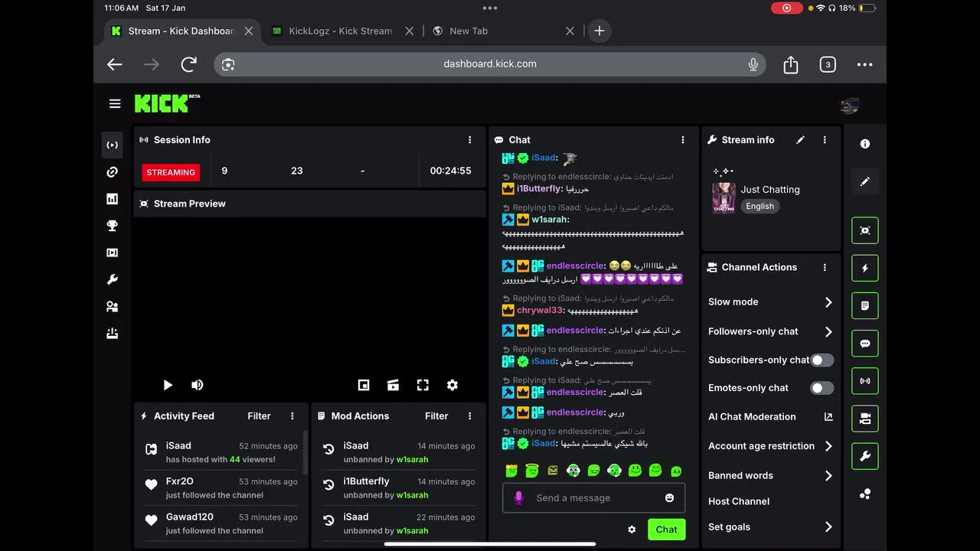The height and width of the screenshot is (551, 980).
Task: Mute the stream preview volume
Action: pos(198,385)
